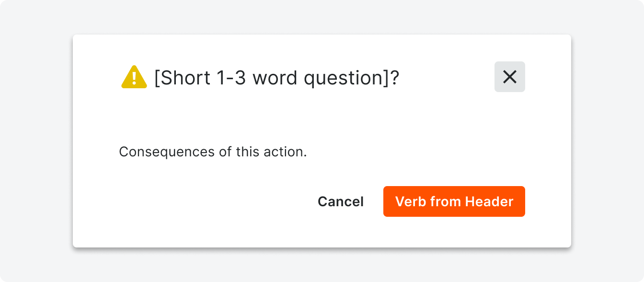Dismiss the warning dialog via the X
Screen dimensions: 644x282
point(510,77)
